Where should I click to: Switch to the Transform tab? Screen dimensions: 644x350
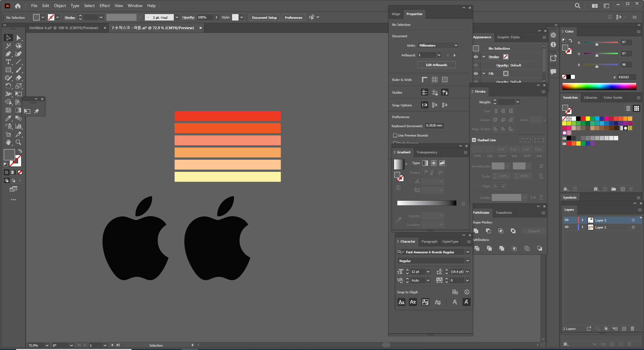coord(504,213)
